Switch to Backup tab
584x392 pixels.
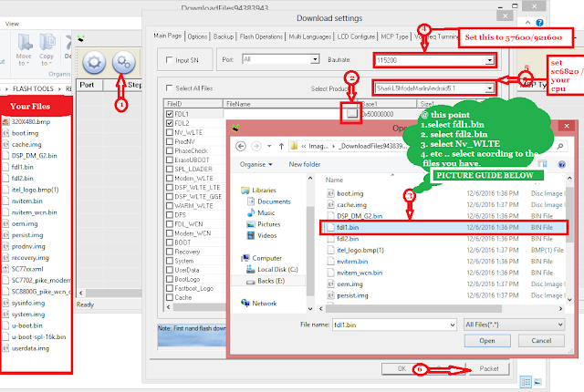(x=224, y=36)
